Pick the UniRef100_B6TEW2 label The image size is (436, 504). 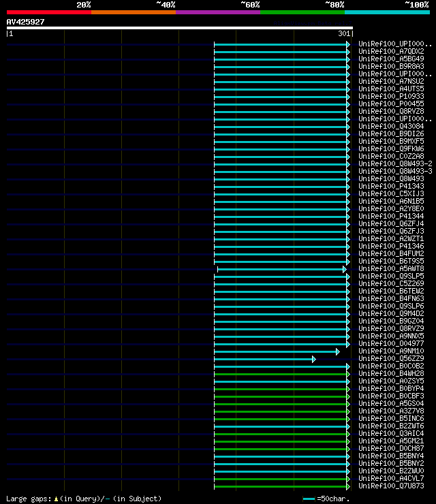[391, 291]
